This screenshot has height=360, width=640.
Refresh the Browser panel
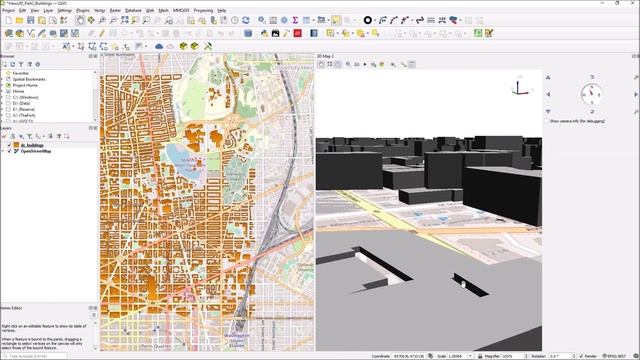tap(13, 64)
